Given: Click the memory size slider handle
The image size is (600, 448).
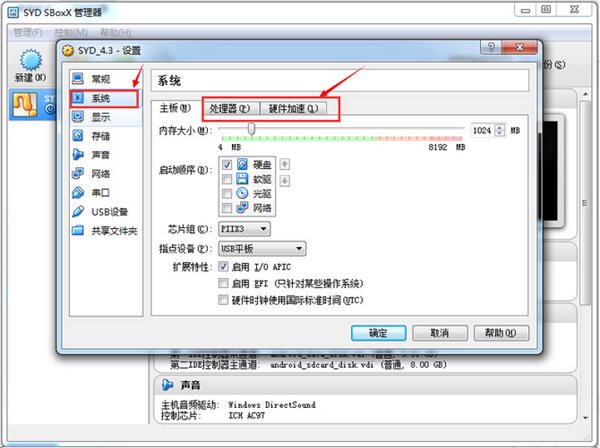Looking at the screenshot, I should point(251,129).
